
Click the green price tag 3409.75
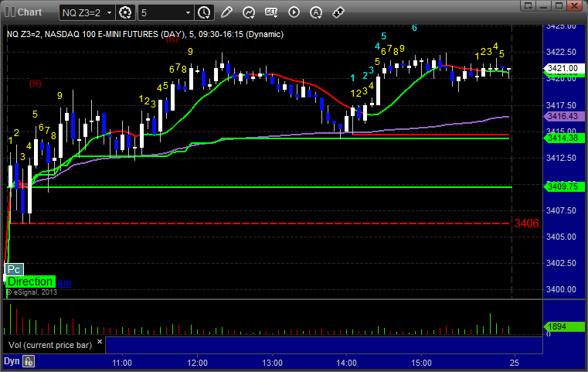[x=563, y=186]
